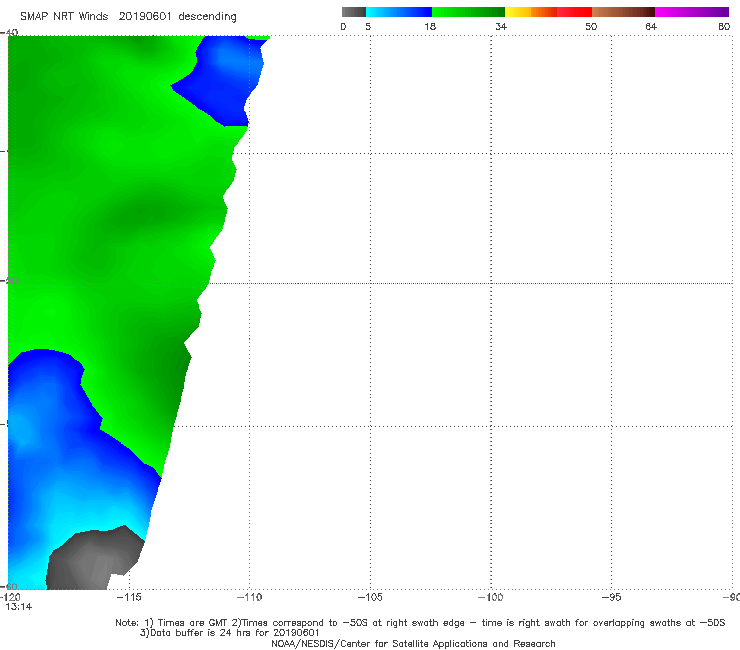Click the colorbar label '34'
This screenshot has height=650, width=740.
pos(501,27)
